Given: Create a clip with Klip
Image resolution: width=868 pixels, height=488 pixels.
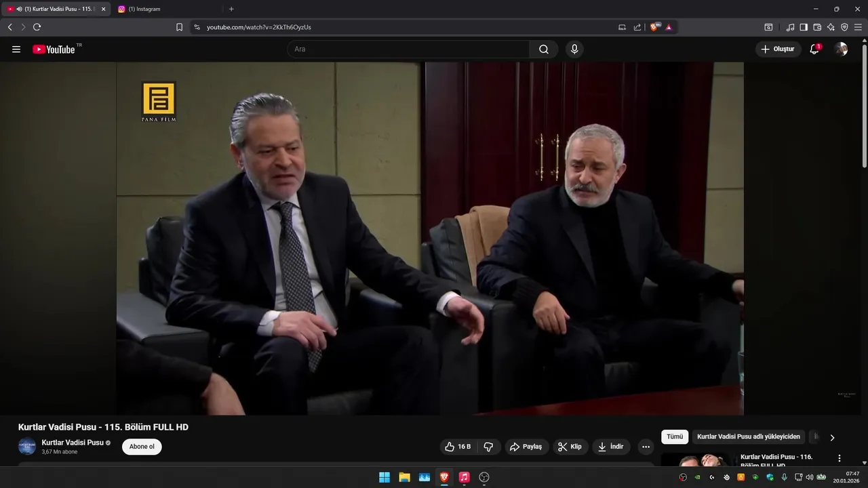Looking at the screenshot, I should pyautogui.click(x=570, y=447).
